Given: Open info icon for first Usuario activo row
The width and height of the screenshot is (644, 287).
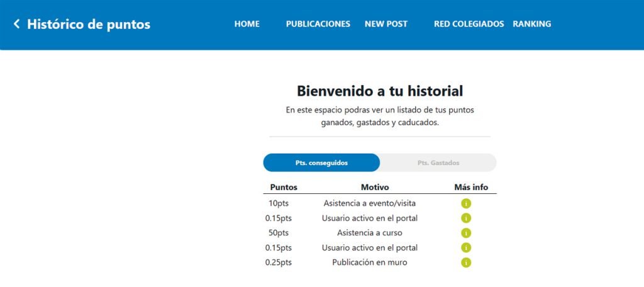Looking at the screenshot, I should (466, 218).
